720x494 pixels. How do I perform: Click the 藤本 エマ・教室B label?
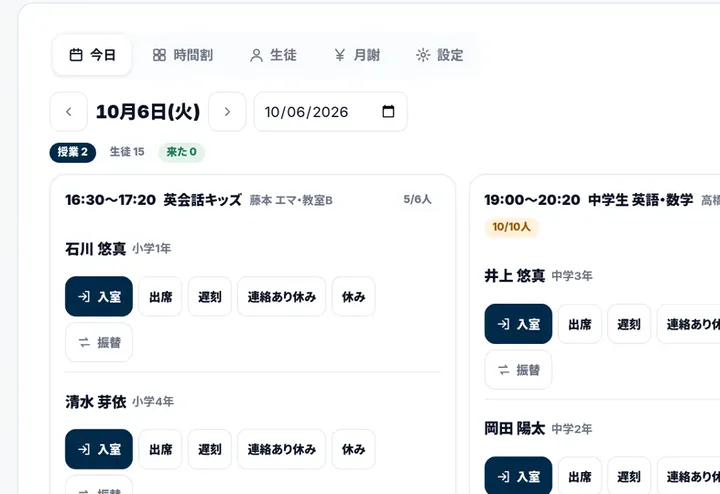(291, 200)
